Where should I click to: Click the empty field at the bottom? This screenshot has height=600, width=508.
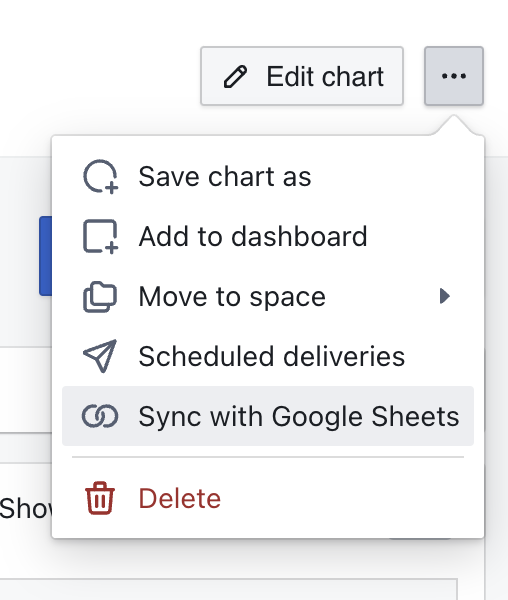(x=228, y=589)
